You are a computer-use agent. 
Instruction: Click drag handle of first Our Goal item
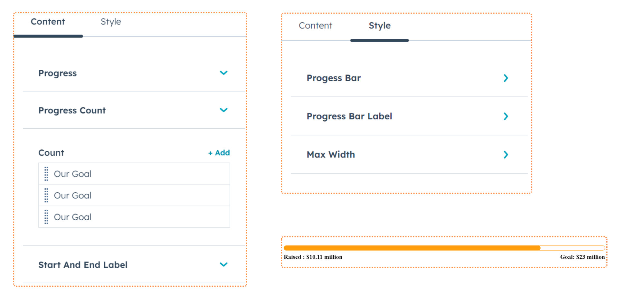(46, 174)
